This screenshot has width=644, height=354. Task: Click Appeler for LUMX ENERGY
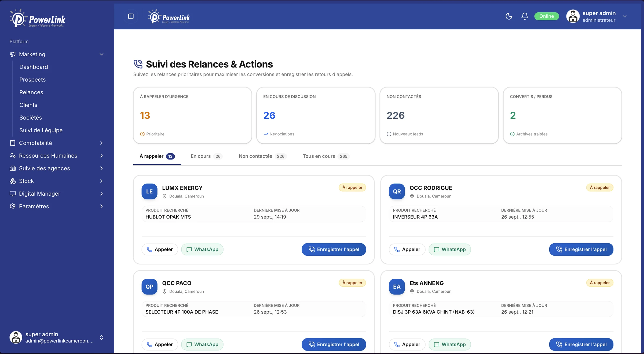point(160,249)
